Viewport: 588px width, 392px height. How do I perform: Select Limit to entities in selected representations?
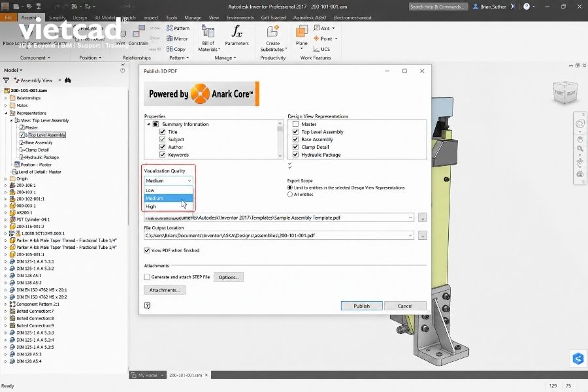pos(290,188)
